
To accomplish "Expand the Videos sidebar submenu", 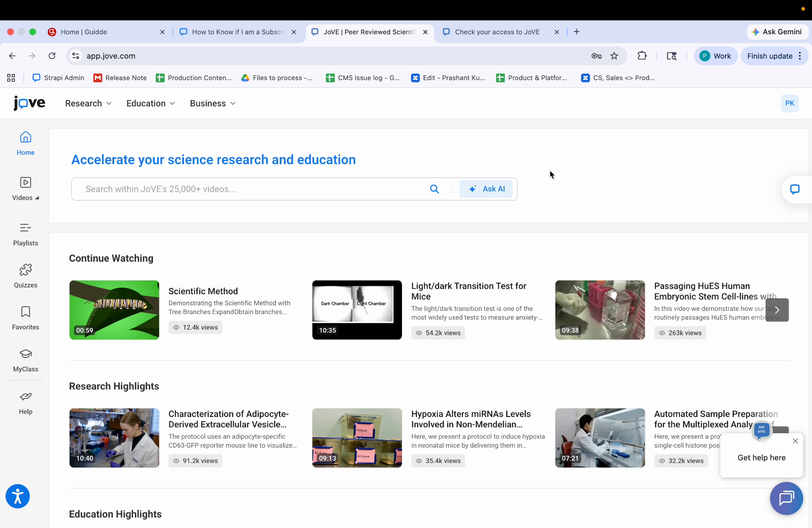I will pyautogui.click(x=26, y=189).
